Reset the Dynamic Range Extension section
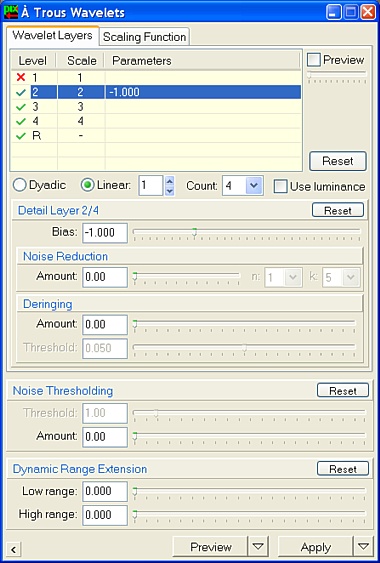Screen dimensions: 380x563 (x=343, y=469)
